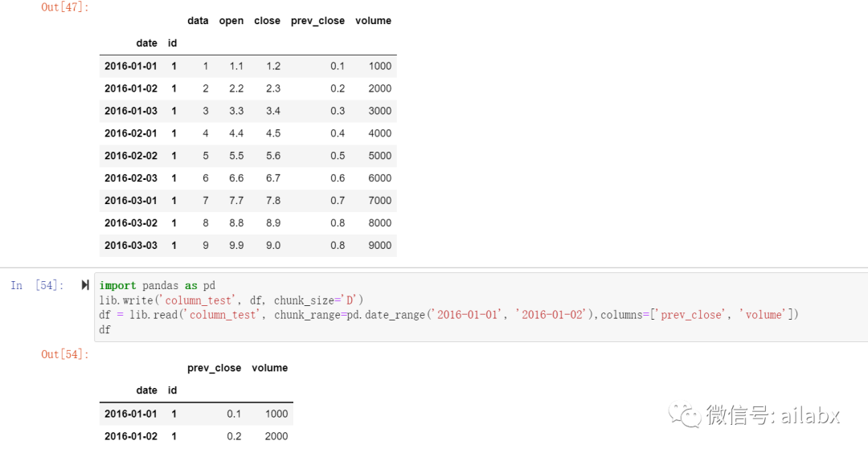Click the close value 7.8
This screenshot has height=453, width=868.
point(273,201)
